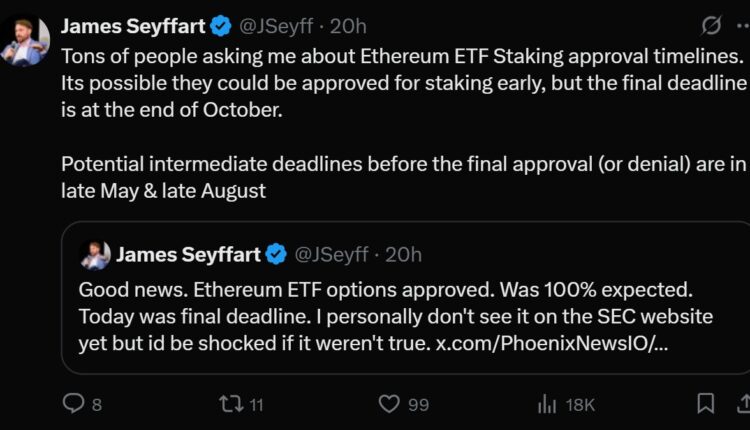View the tweet analytics bar-chart icon

[x=547, y=404]
